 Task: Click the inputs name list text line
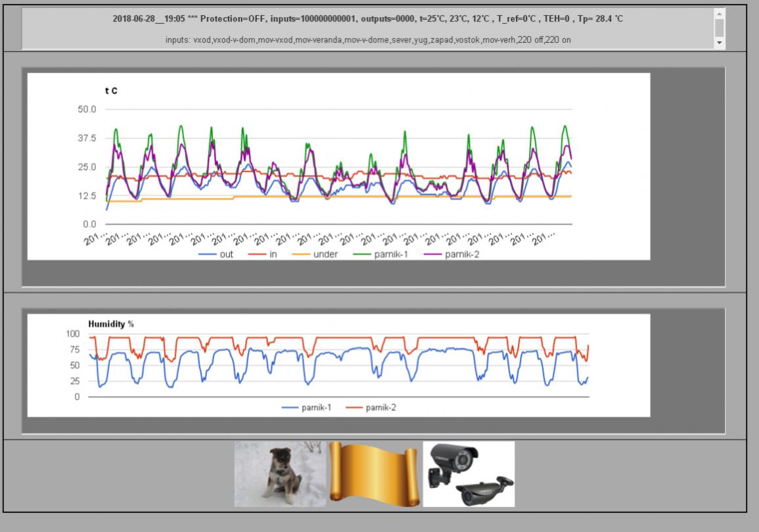tap(368, 41)
